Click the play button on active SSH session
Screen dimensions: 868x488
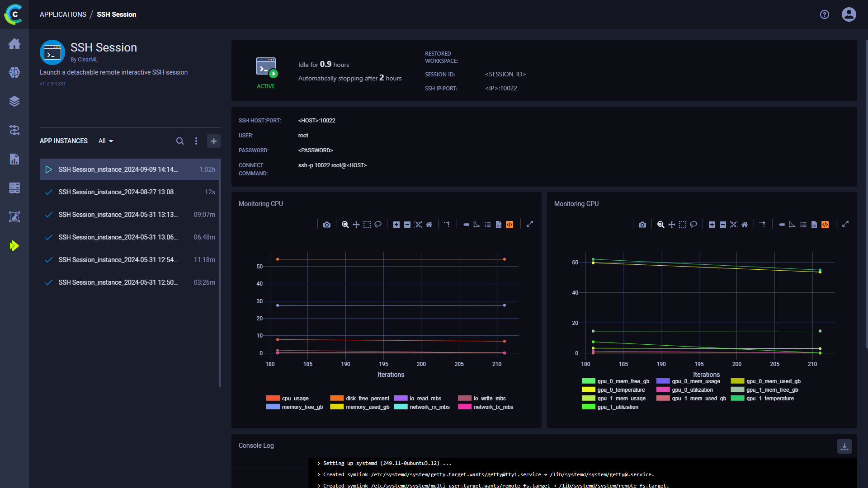point(49,169)
